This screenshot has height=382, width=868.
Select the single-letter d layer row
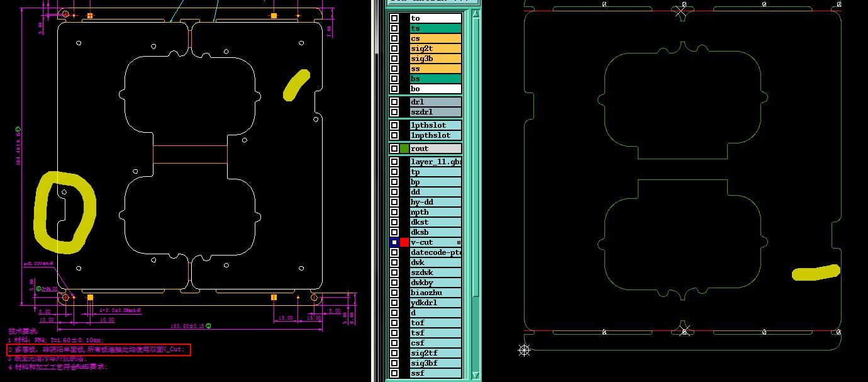(x=435, y=313)
